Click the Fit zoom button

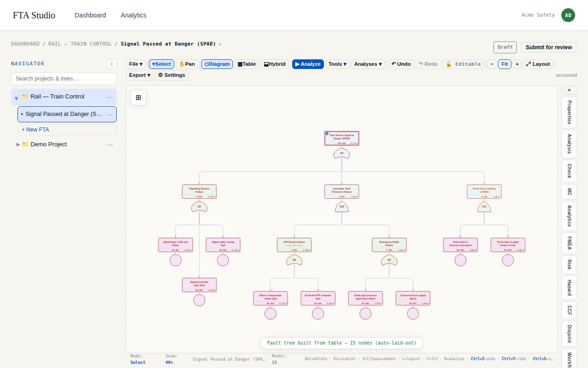coord(504,64)
